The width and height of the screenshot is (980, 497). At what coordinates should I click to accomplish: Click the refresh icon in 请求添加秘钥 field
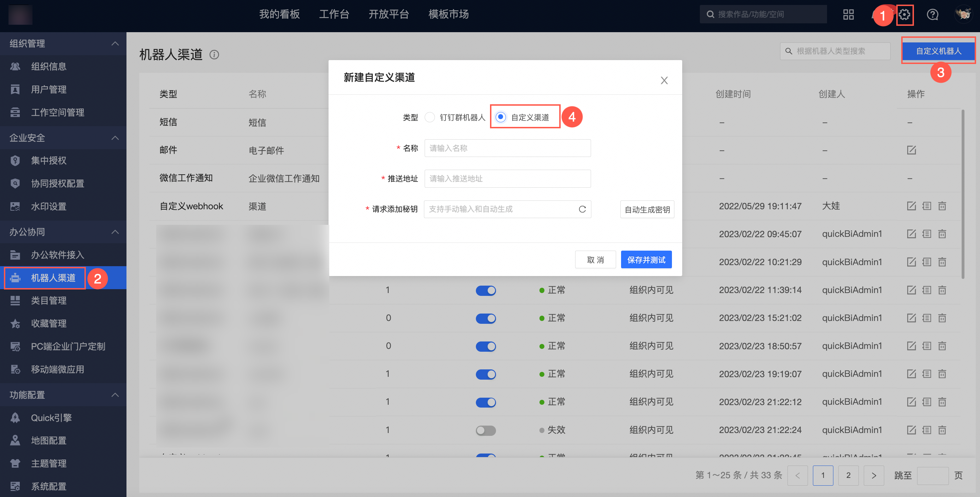(x=582, y=209)
